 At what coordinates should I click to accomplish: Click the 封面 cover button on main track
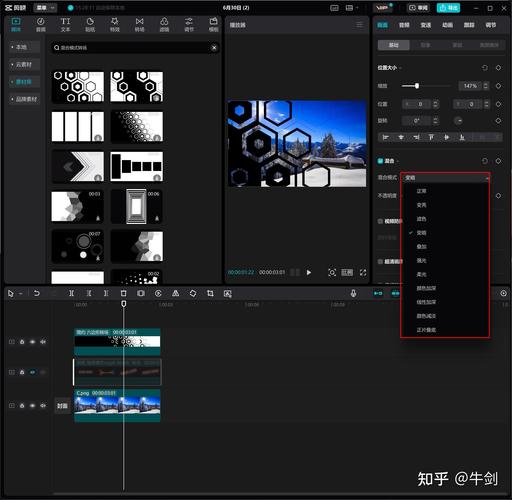pos(62,406)
